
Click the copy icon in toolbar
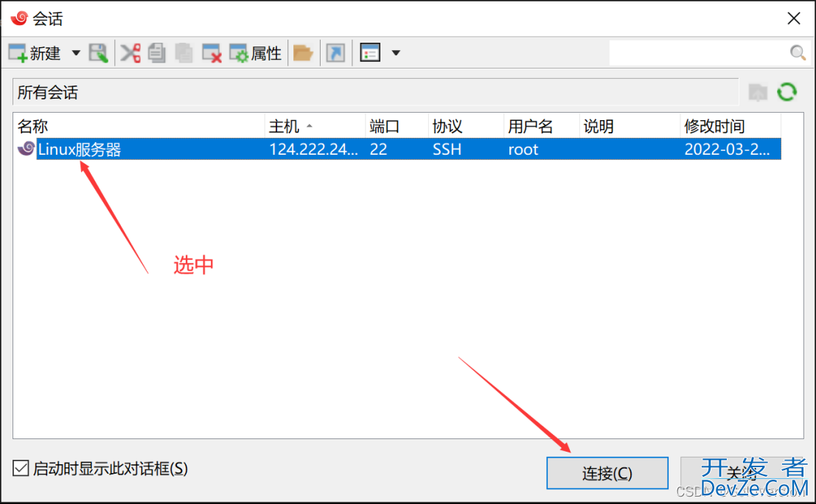click(157, 53)
